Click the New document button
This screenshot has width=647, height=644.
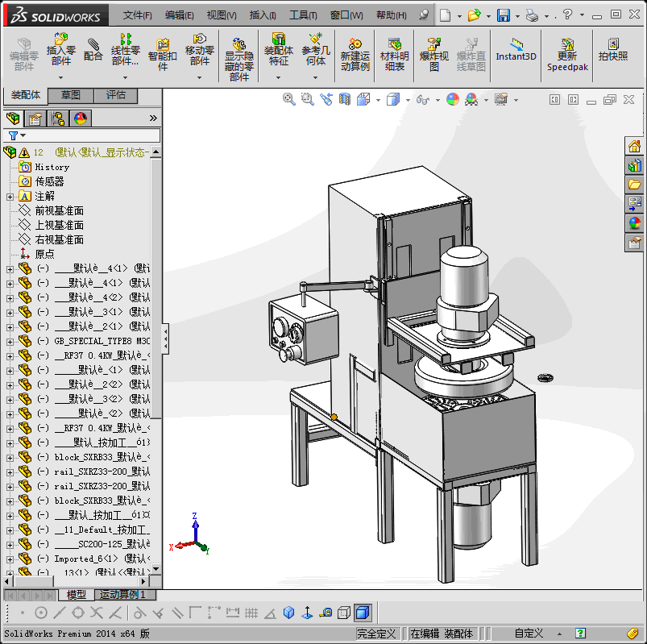(x=446, y=15)
